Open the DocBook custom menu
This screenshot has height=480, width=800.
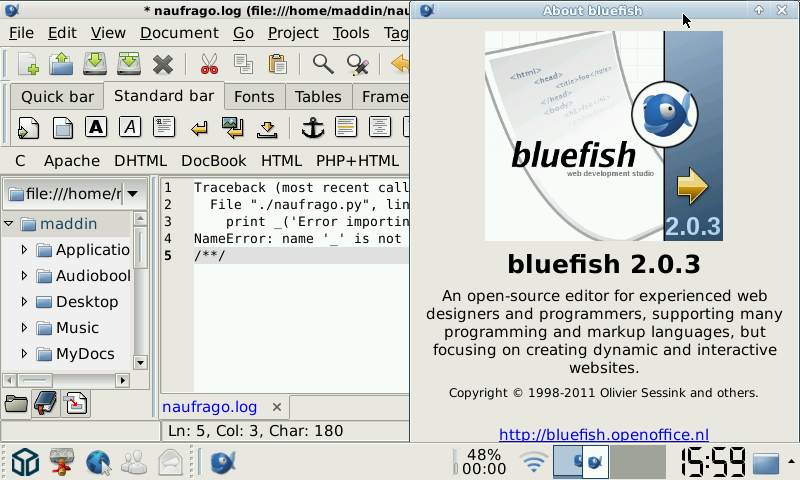214,161
